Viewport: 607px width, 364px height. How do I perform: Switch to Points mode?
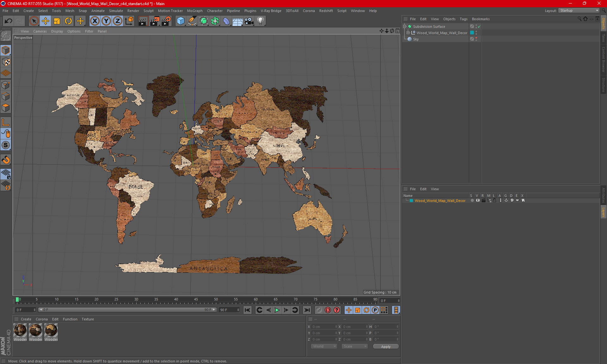click(6, 85)
